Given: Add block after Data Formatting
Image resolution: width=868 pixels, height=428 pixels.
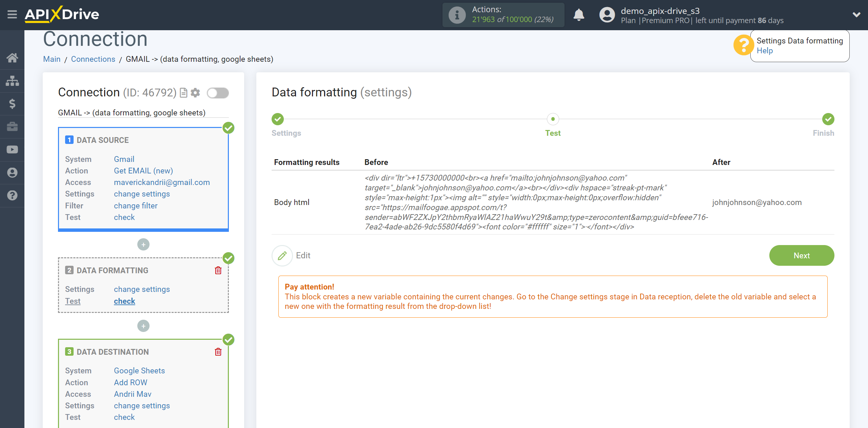Looking at the screenshot, I should (143, 326).
